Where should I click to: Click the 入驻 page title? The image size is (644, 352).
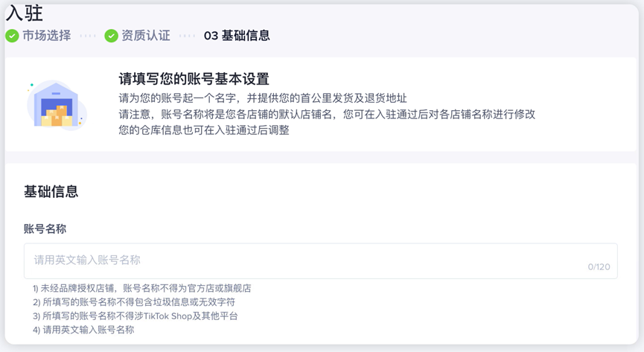pyautogui.click(x=25, y=13)
